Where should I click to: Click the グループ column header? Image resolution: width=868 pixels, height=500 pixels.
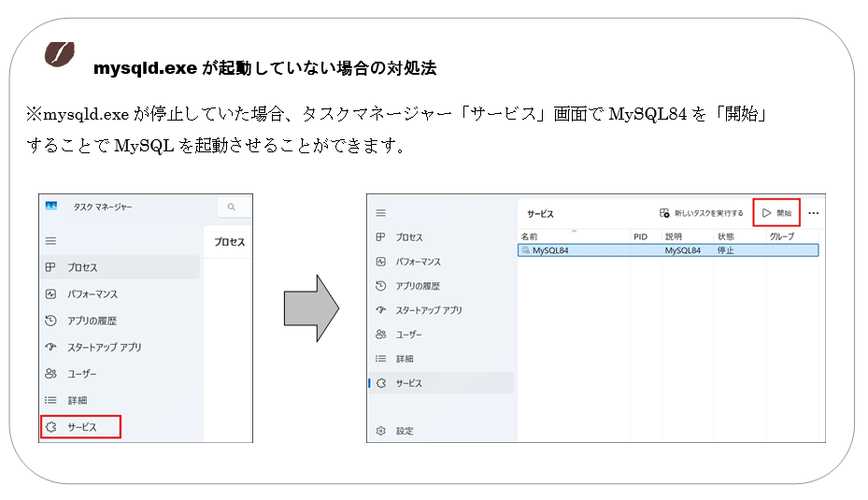(781, 237)
